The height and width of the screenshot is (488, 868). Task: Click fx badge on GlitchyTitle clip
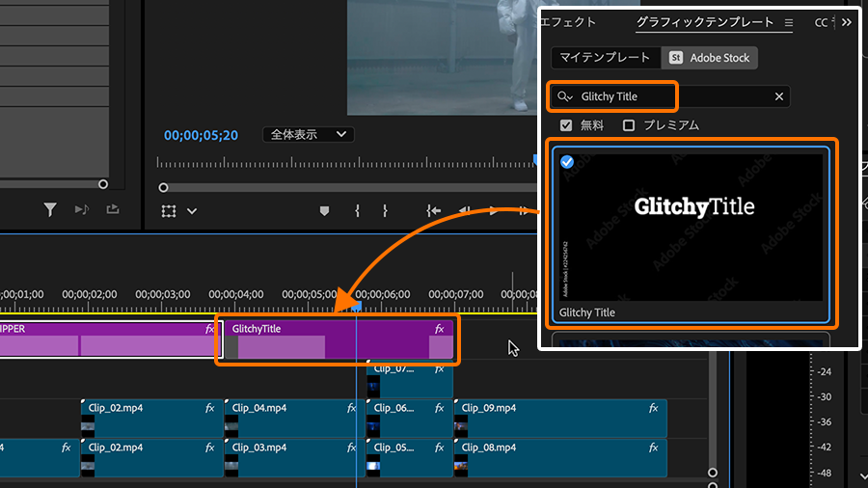coord(439,329)
